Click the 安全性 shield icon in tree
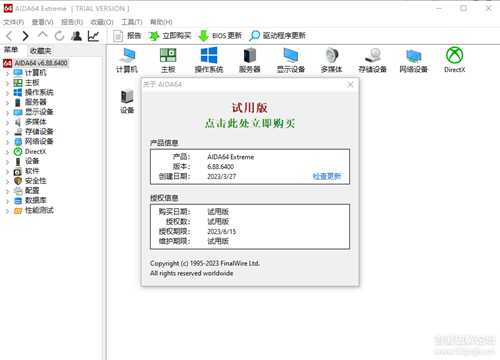Image resolution: width=500 pixels, height=360 pixels. (18, 181)
